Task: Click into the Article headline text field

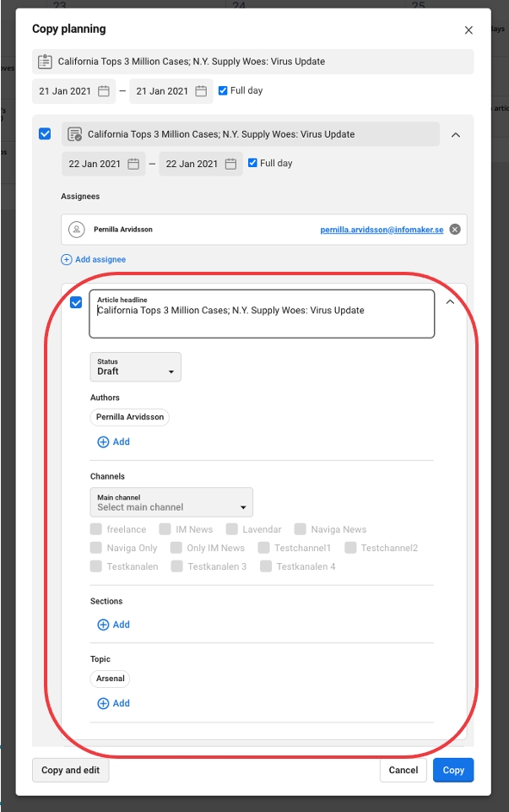Action: coord(262,312)
